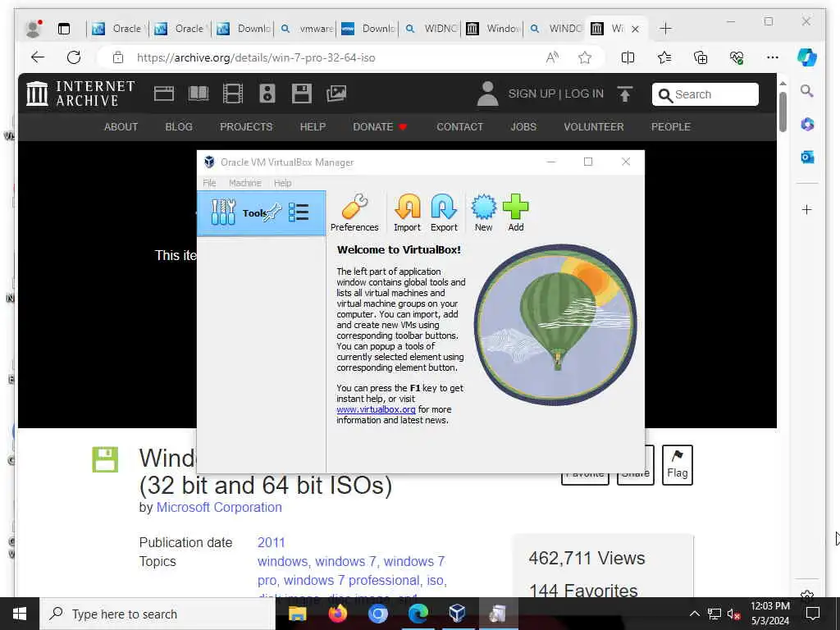Open VirtualBox Preferences from the toolbar
The image size is (840, 630).
point(354,213)
